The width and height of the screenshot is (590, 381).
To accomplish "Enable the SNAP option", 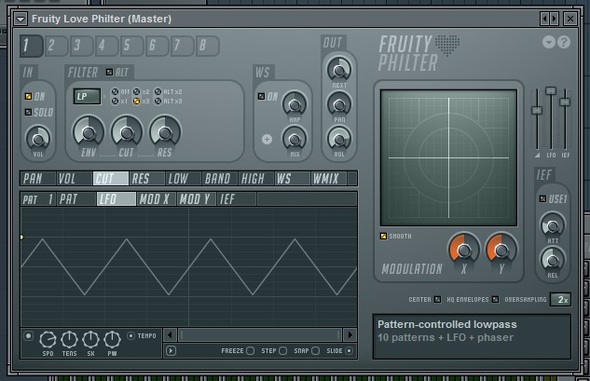I will tap(315, 351).
